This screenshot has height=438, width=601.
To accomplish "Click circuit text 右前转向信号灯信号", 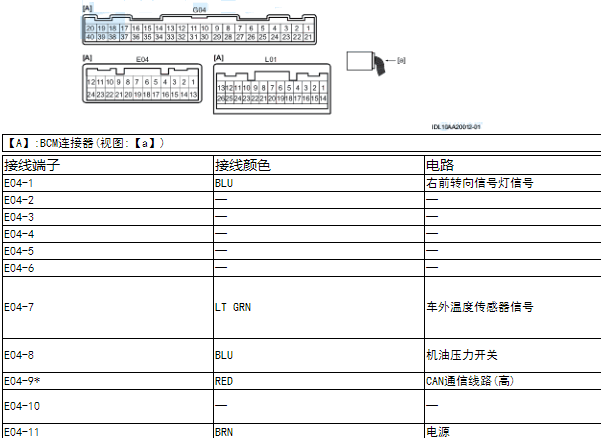I will [479, 183].
